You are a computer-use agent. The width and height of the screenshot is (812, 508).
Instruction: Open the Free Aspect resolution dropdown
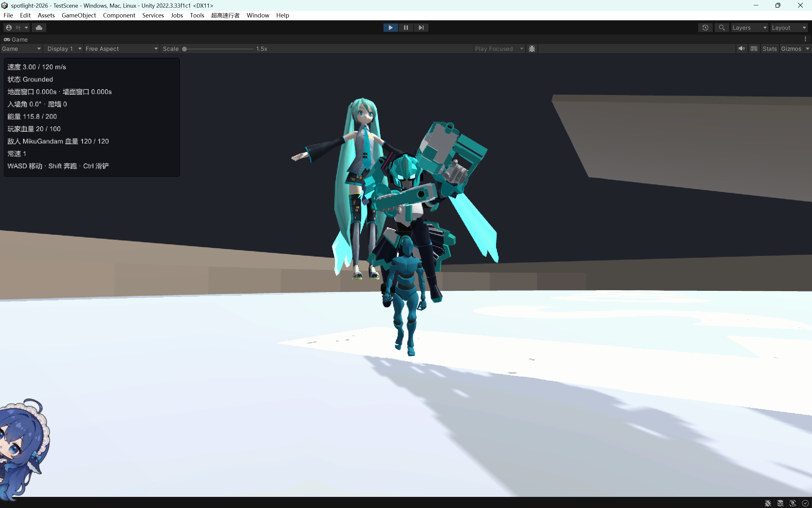click(x=121, y=49)
